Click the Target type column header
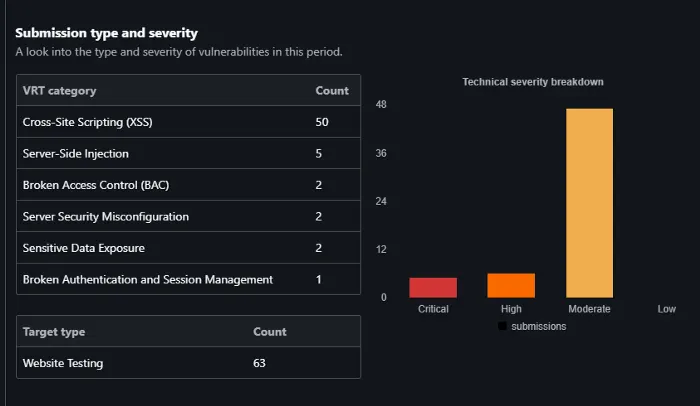Screen dimensions: 700x406 pyautogui.click(x=54, y=332)
